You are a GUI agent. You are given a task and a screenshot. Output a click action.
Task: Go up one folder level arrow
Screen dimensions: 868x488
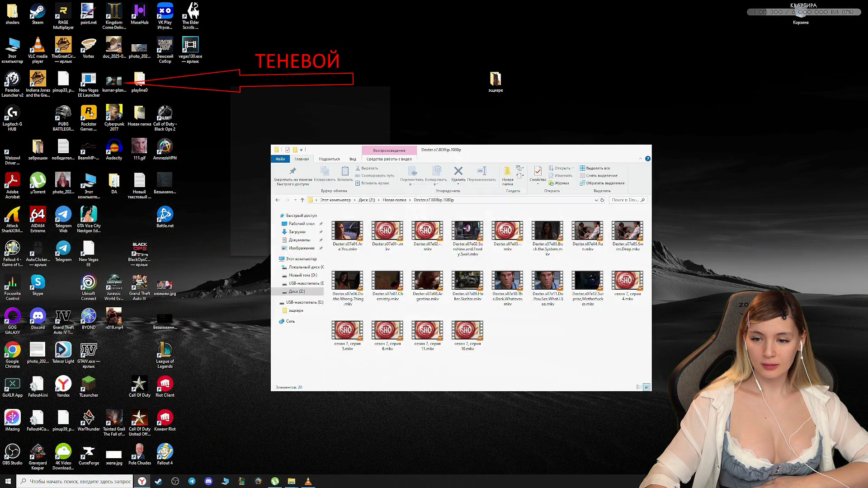click(x=302, y=200)
